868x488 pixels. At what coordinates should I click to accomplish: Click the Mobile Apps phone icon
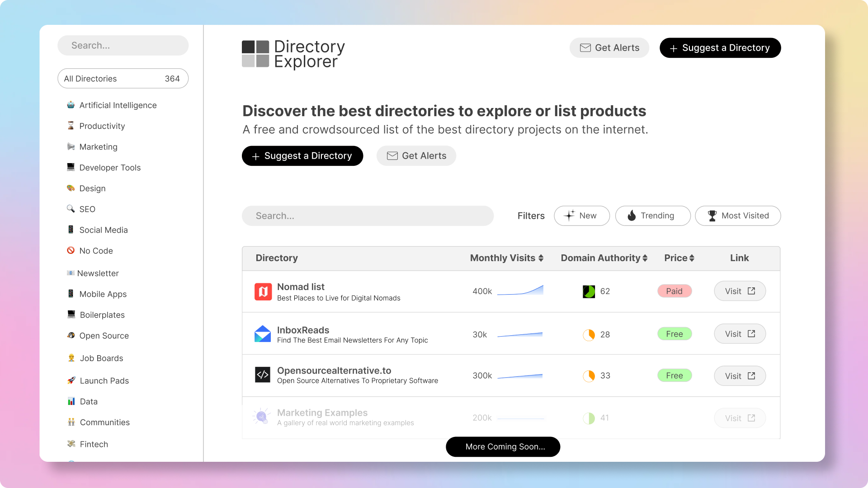click(71, 294)
